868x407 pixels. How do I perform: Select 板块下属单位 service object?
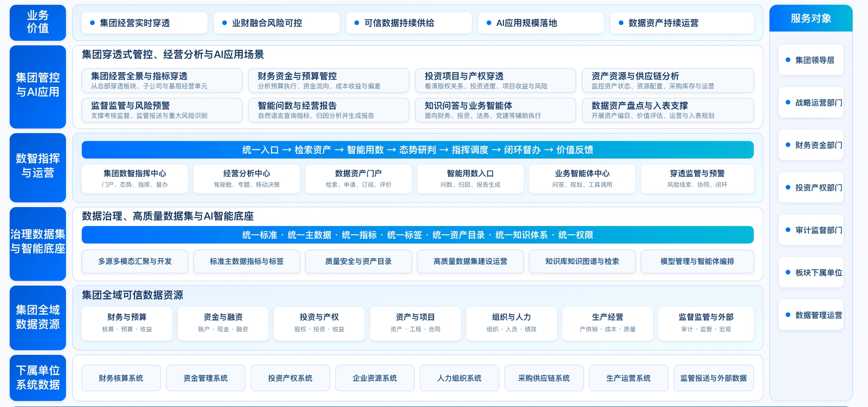(811, 272)
